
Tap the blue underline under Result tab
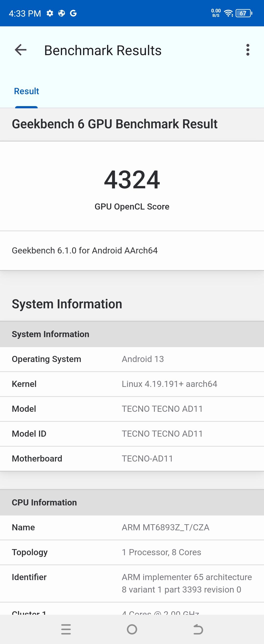pos(26,107)
